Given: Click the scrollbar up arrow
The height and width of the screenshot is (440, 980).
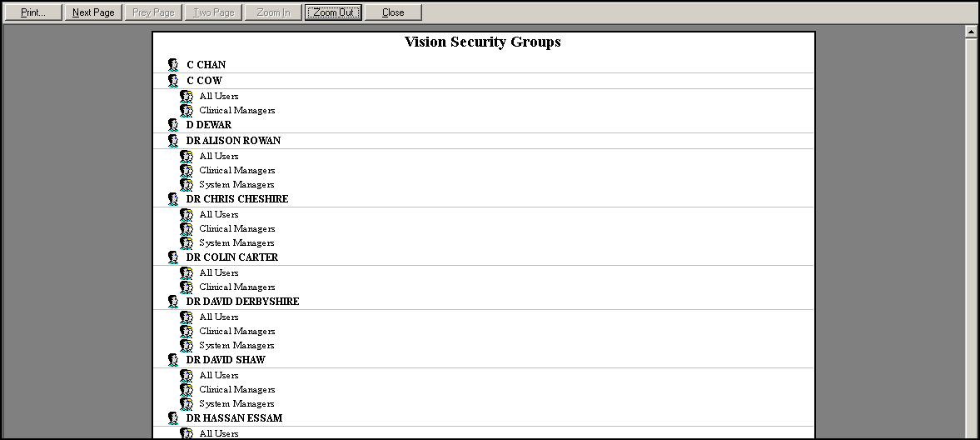Looking at the screenshot, I should point(971,32).
